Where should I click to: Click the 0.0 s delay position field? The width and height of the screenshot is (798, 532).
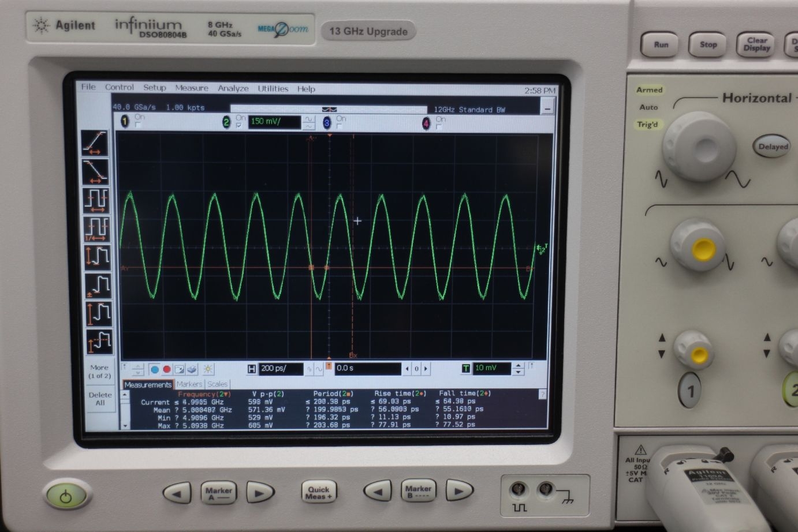click(367, 368)
